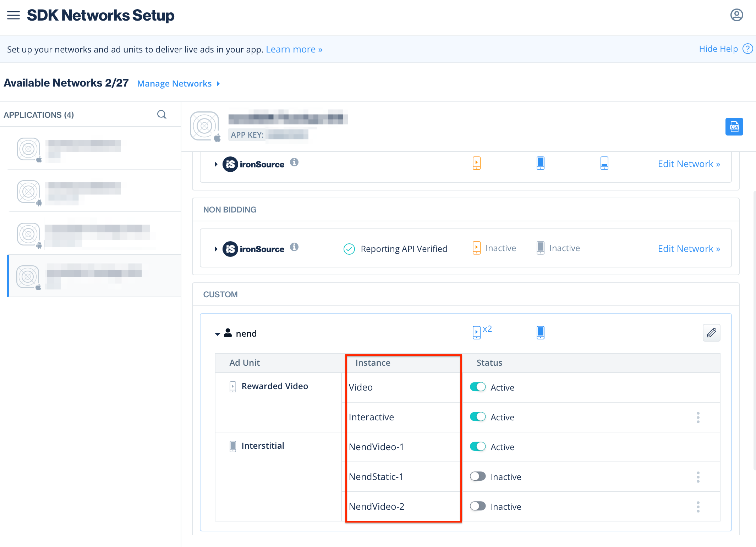
Task: Disable the NendVideo-1 instance switch
Action: coord(477,446)
